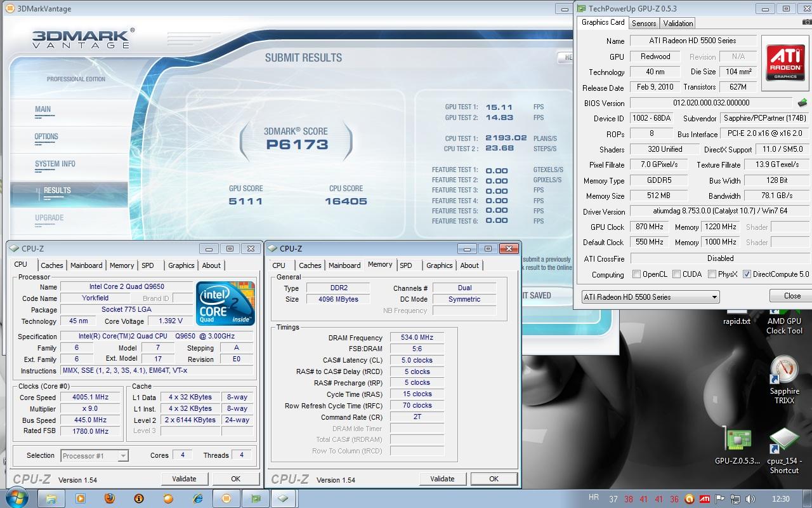Screen dimensions: 812x508
Task: Open the Caches tab in left CPU-Z window
Action: [x=52, y=265]
